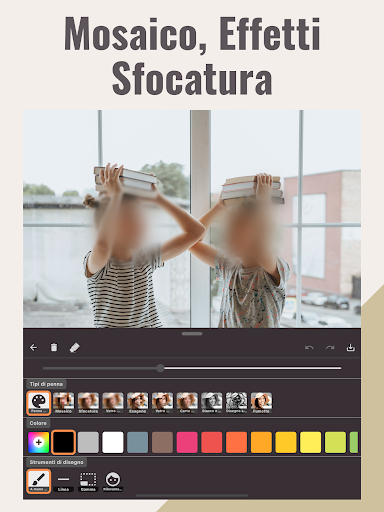Select the dashed rectangle area tool
This screenshot has height=512, width=384.
pos(88,482)
